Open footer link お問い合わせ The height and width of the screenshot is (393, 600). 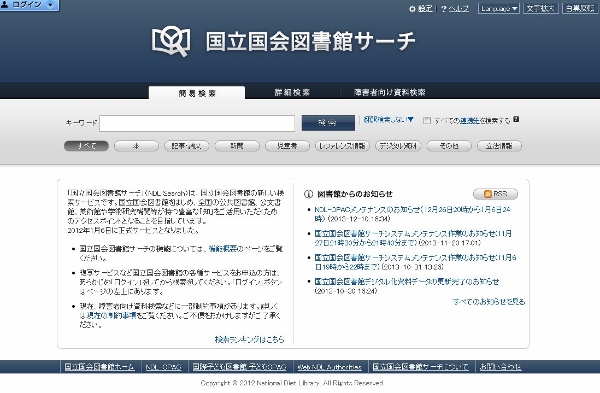click(501, 367)
